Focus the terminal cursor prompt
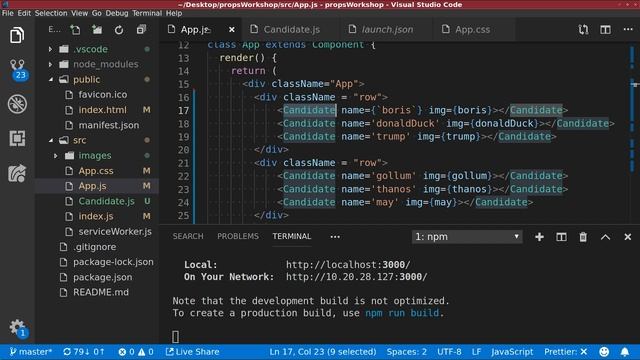This screenshot has height=360, width=640. [x=176, y=337]
